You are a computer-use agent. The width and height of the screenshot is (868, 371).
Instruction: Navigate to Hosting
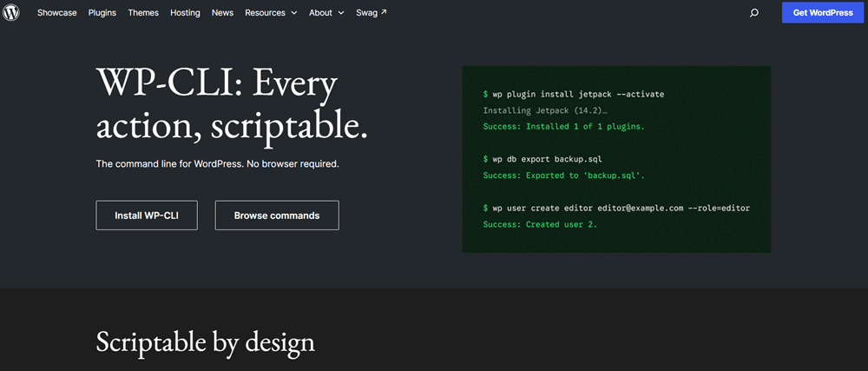pyautogui.click(x=185, y=13)
